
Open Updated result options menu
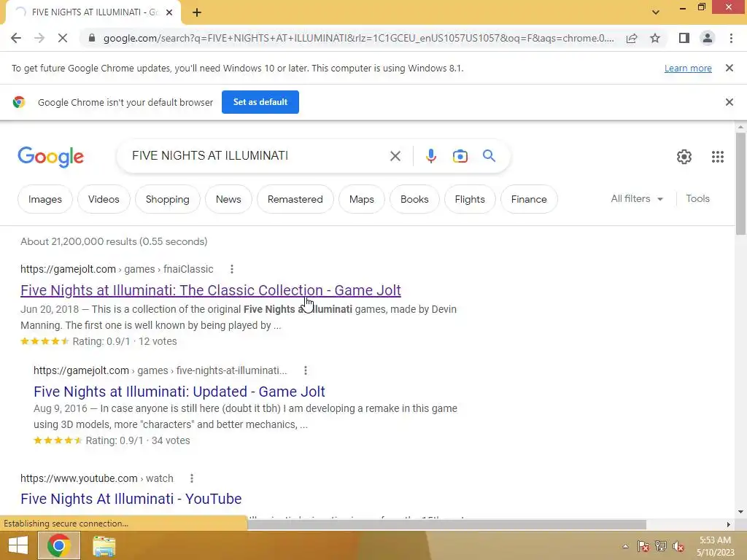[306, 370]
